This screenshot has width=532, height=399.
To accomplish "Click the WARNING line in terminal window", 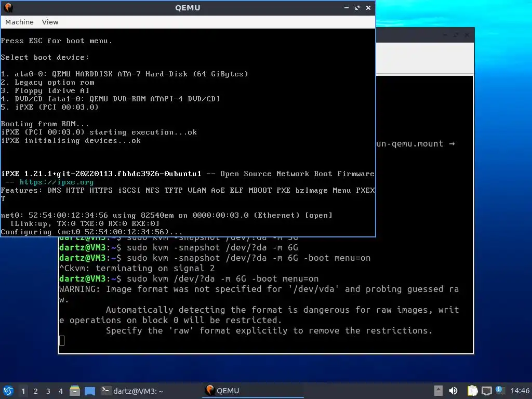I will [x=259, y=289].
